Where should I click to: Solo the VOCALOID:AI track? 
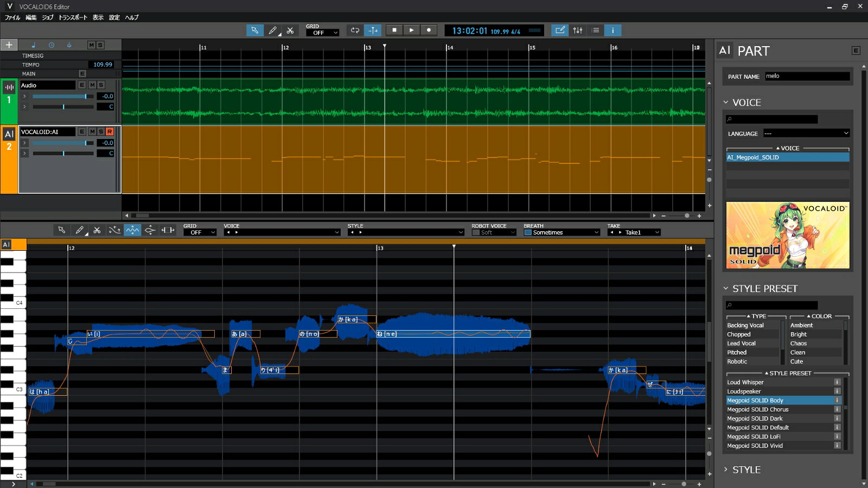coord(101,132)
